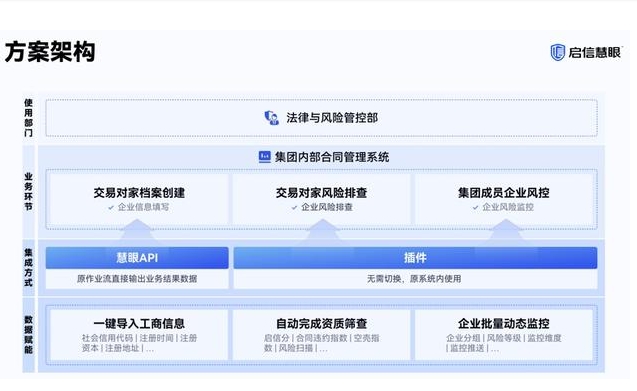Click 企业分组 风险等级 detail text

pos(504,343)
